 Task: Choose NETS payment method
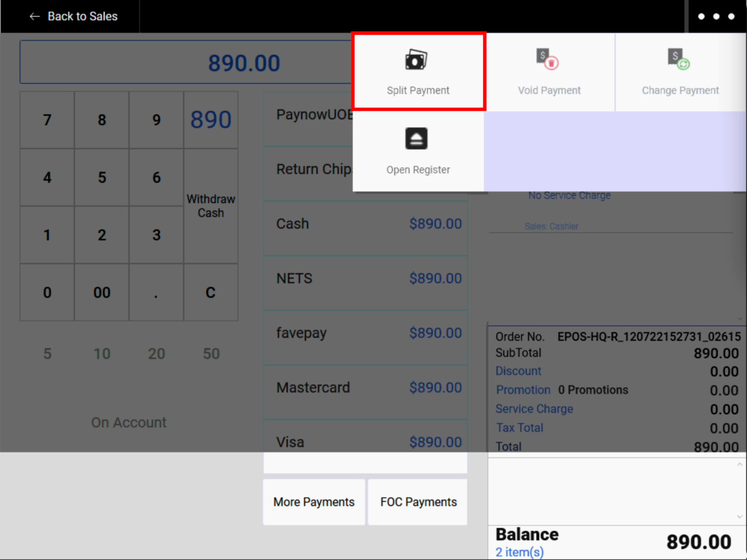pos(365,278)
